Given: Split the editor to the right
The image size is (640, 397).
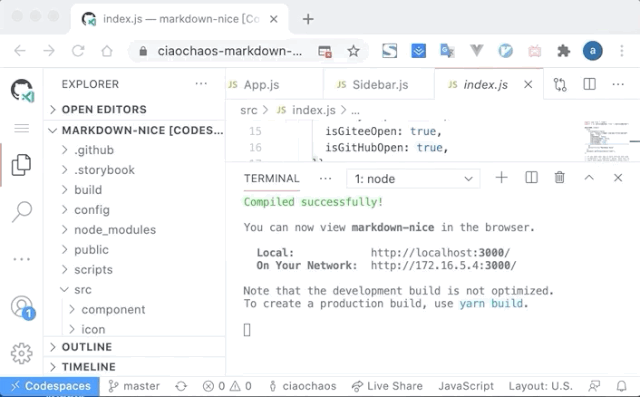Looking at the screenshot, I should pyautogui.click(x=589, y=84).
